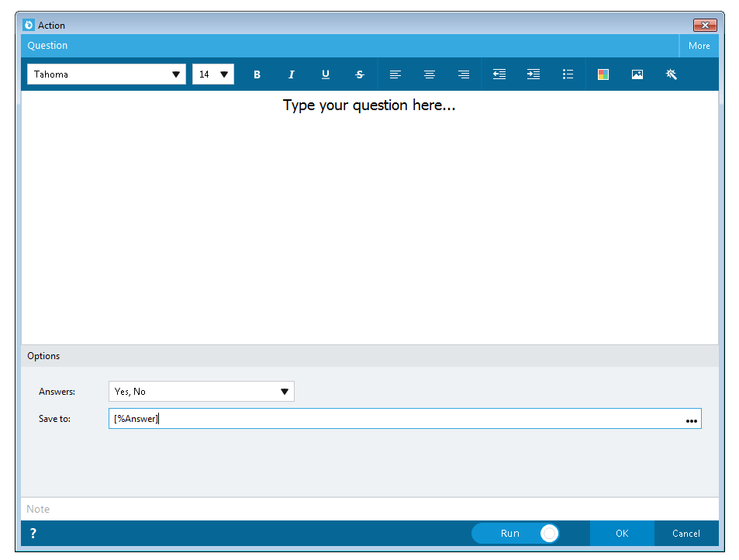Toggle strikethrough formatting
Viewport: 739px width, 560px height.
tap(360, 74)
